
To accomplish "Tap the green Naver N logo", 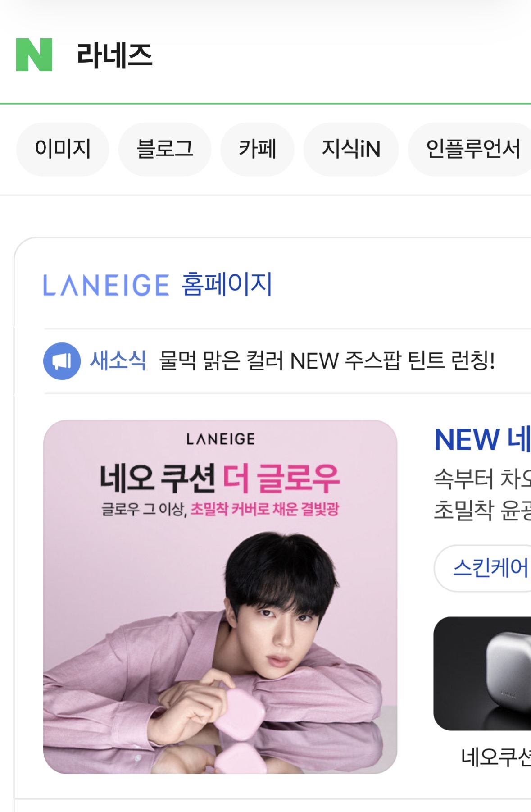I will point(34,55).
